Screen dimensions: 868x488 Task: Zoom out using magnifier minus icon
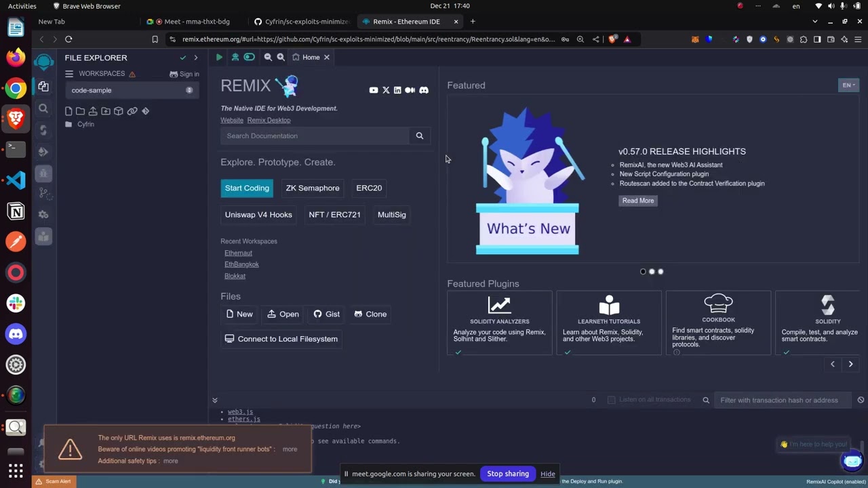(268, 58)
